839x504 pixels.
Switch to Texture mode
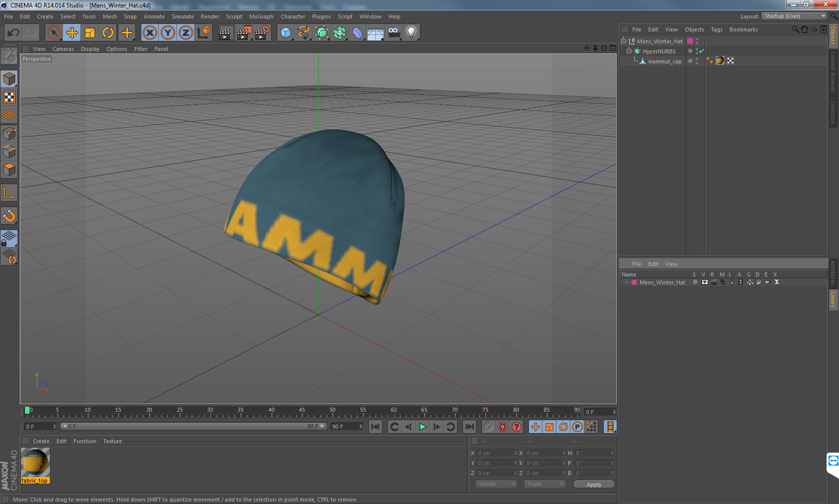point(9,97)
